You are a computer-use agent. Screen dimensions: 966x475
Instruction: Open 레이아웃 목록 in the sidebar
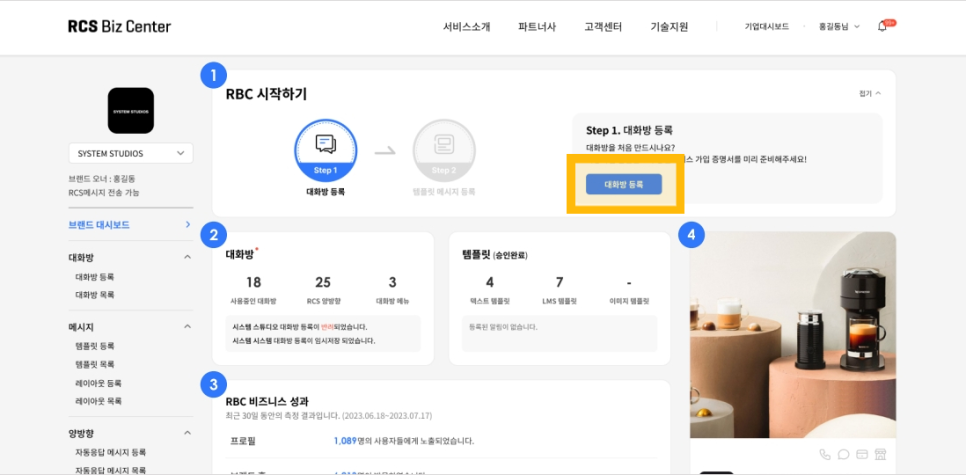[x=98, y=400]
